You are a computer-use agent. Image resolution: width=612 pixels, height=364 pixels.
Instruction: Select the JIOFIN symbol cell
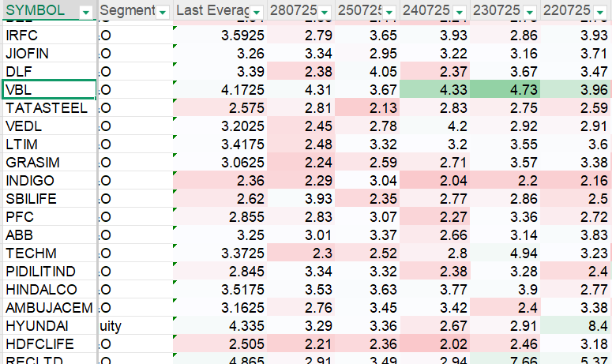(49, 53)
